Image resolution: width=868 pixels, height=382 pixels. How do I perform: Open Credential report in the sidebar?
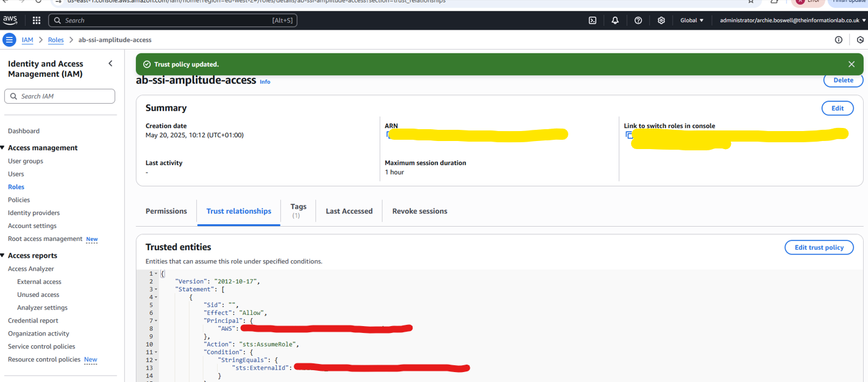click(33, 321)
